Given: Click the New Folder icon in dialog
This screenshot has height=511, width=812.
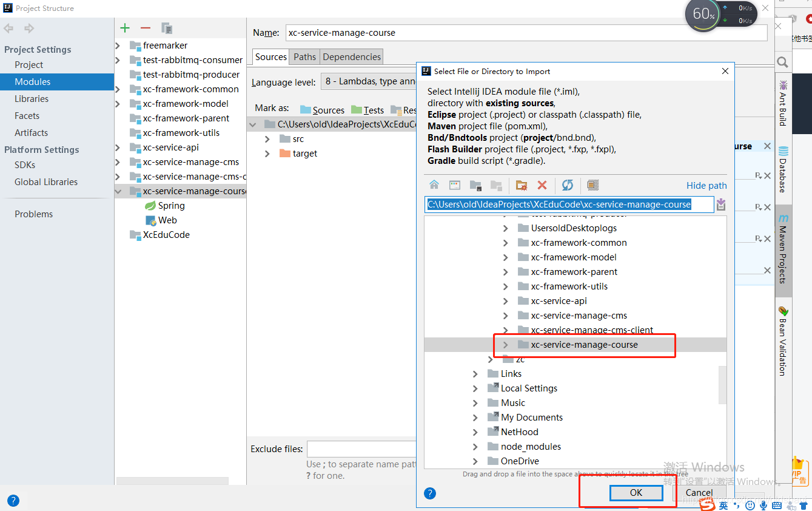Looking at the screenshot, I should [521, 185].
